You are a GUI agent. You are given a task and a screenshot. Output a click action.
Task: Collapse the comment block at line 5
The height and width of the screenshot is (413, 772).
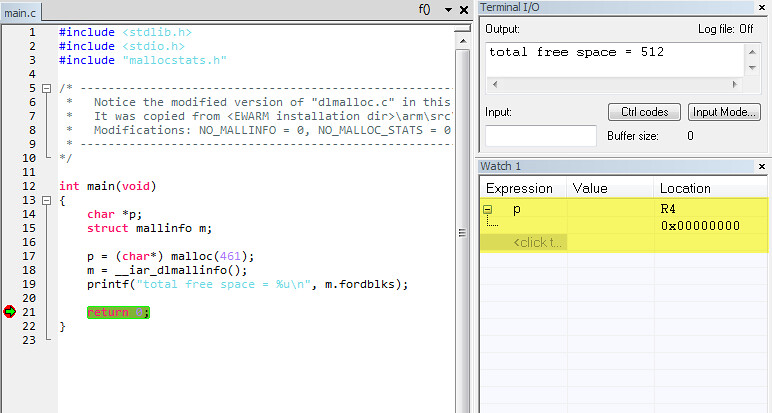(x=46, y=89)
